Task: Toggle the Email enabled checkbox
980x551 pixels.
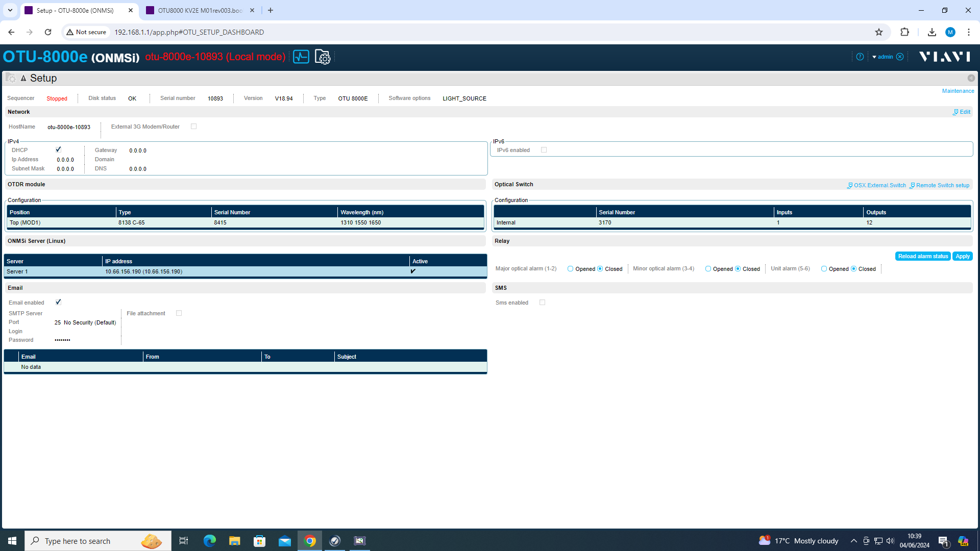Action: (x=58, y=302)
